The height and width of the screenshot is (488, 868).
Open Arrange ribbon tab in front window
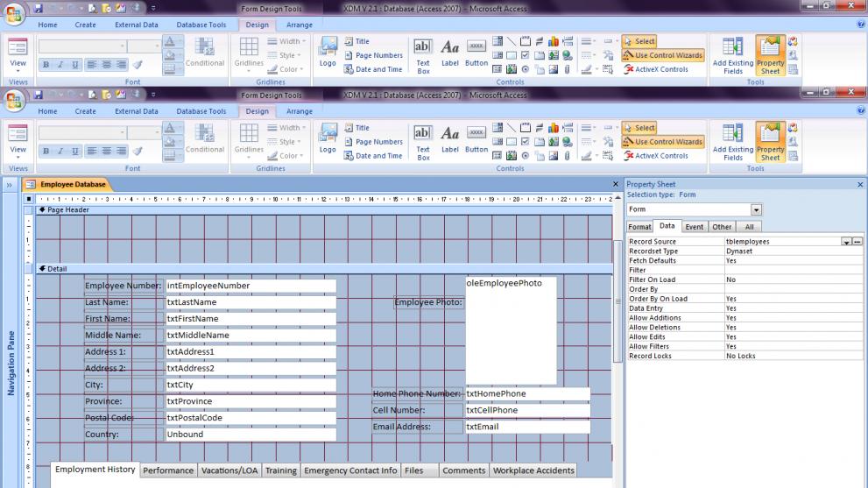(x=300, y=111)
